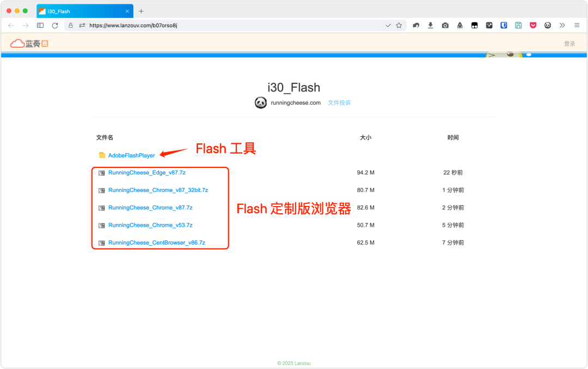The width and height of the screenshot is (588, 369).
Task: Click the 22 秒前 time value
Action: pyautogui.click(x=453, y=173)
